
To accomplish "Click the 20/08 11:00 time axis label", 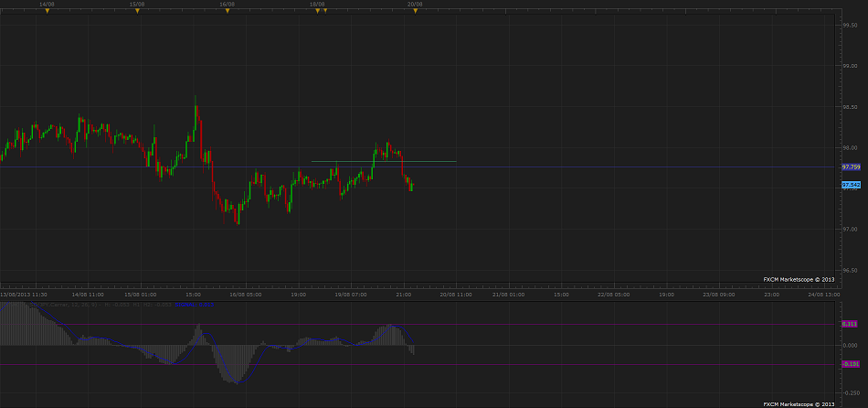I will pyautogui.click(x=454, y=295).
